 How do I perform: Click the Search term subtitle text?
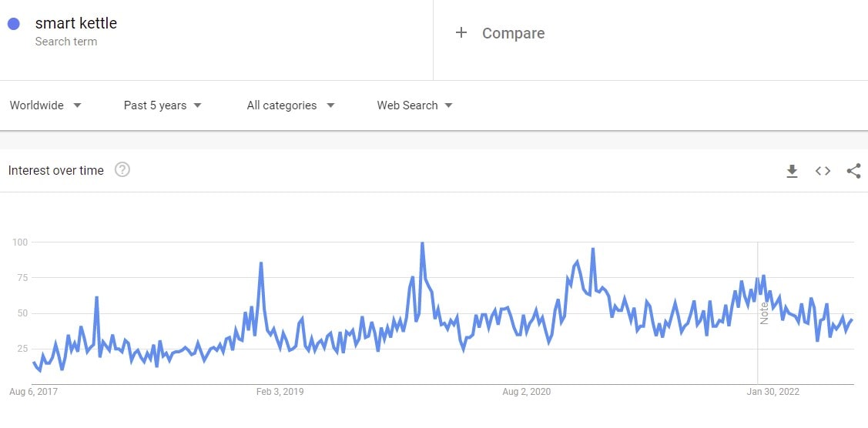pyautogui.click(x=65, y=42)
